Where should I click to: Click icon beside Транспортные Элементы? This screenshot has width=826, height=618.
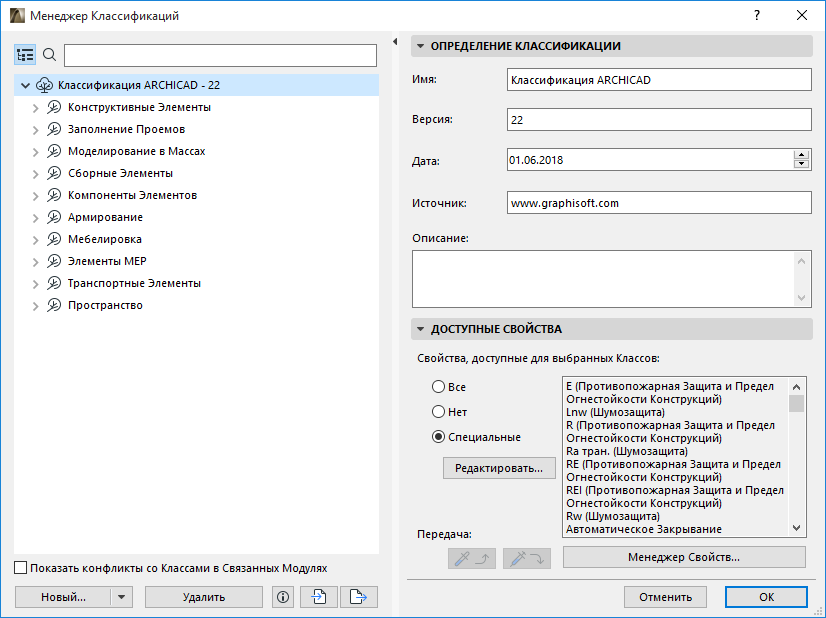54,283
